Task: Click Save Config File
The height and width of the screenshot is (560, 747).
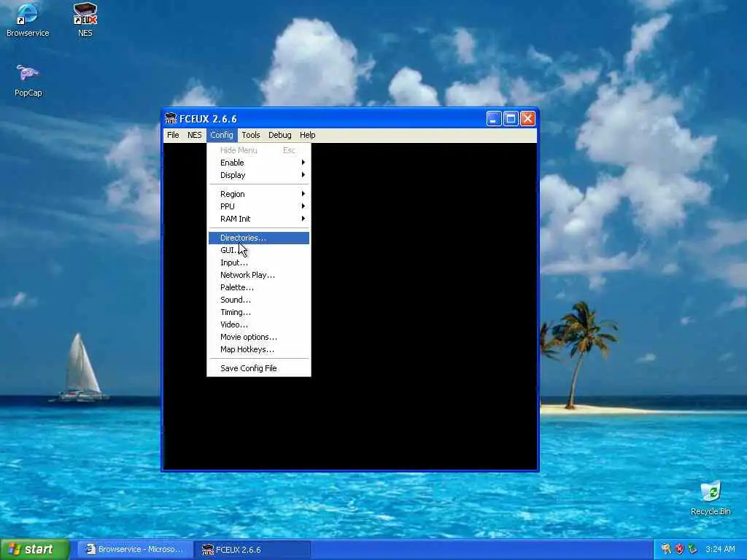Action: pyautogui.click(x=259, y=368)
